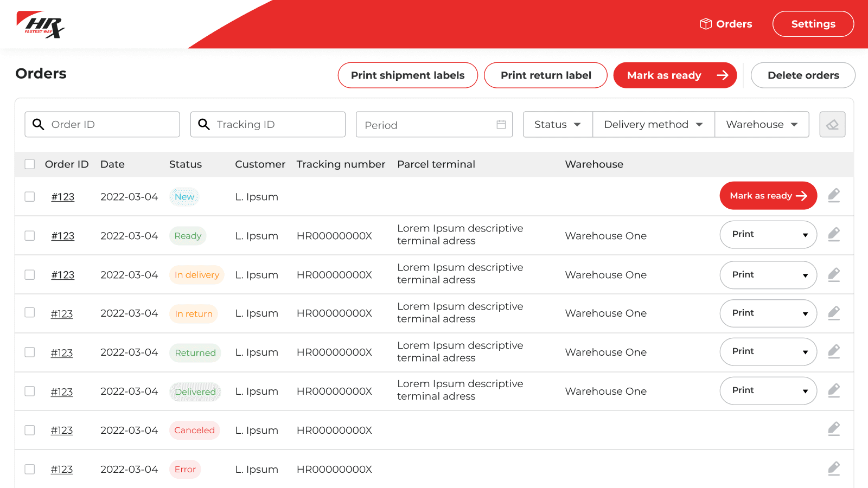Check the box for the Ready order
Screen dimensions: 868x488
[30, 236]
